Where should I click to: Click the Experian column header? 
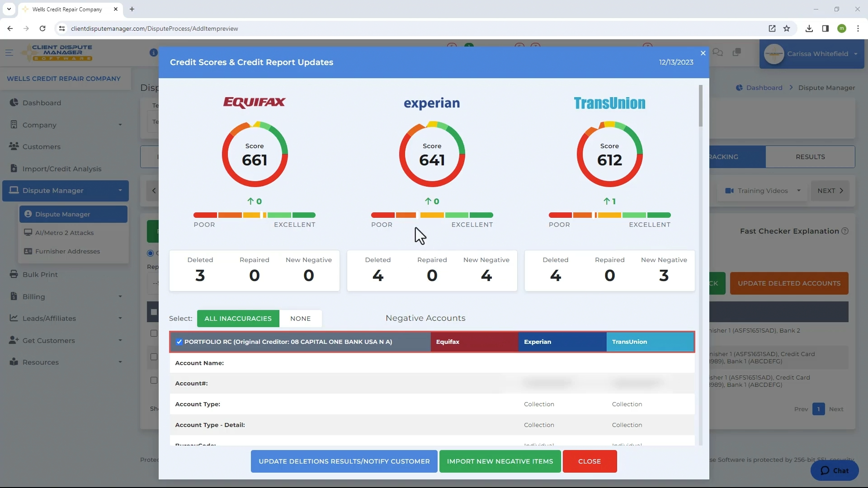562,342
